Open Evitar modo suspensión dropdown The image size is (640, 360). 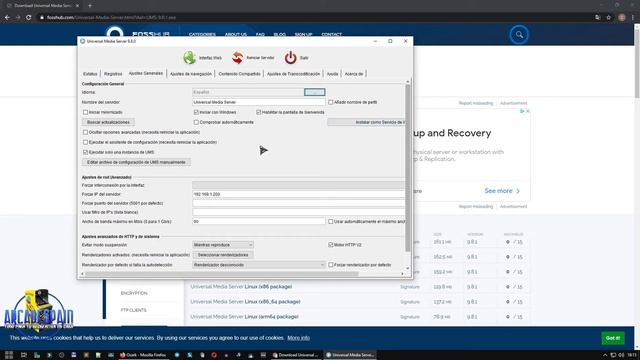click(x=223, y=245)
